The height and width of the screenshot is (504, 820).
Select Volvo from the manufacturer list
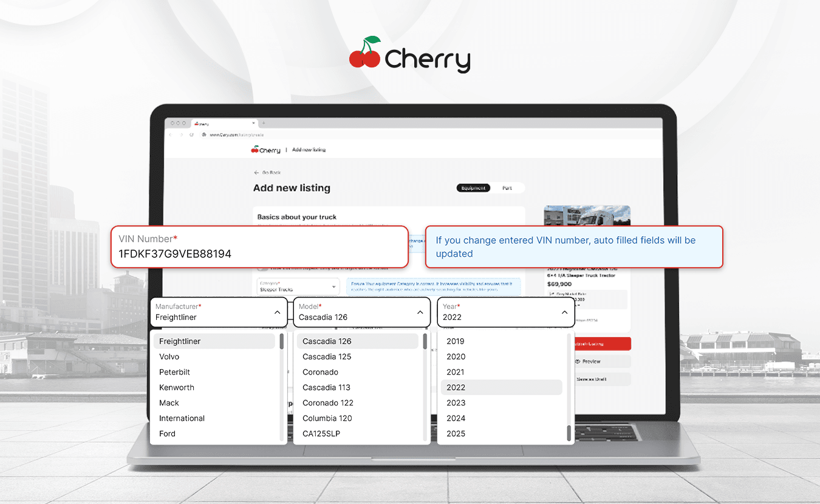click(169, 356)
